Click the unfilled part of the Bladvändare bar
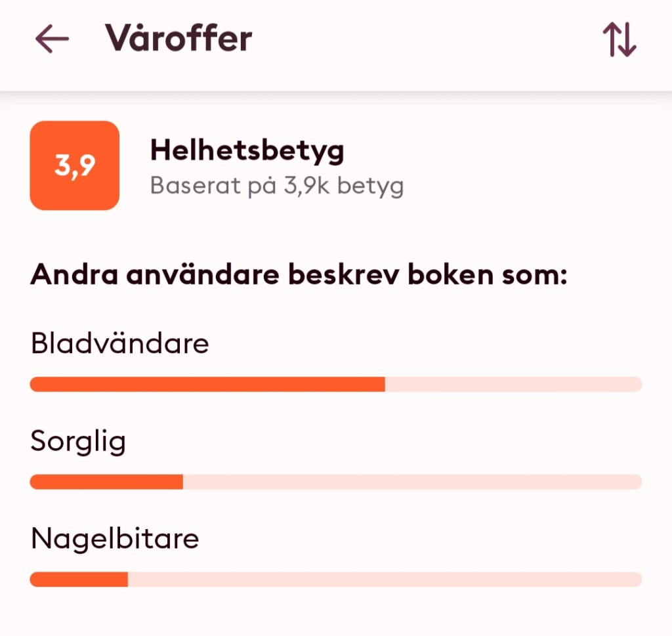The width and height of the screenshot is (672, 636). 512,385
